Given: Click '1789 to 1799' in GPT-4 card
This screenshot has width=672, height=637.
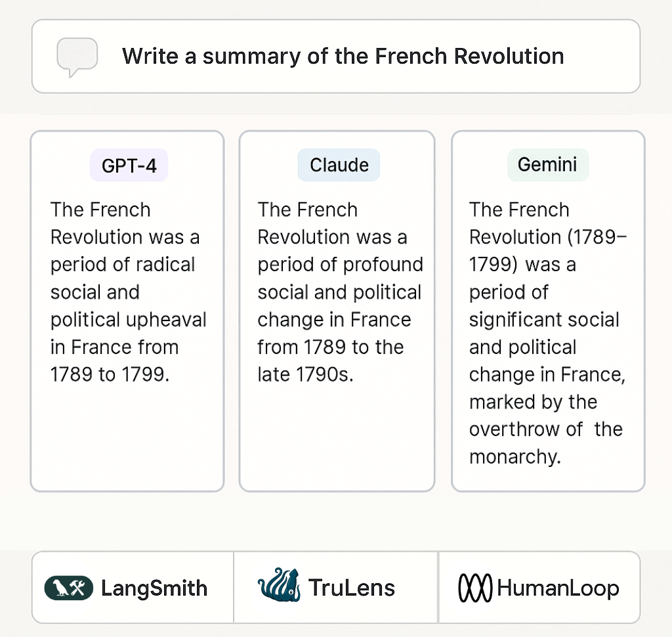Looking at the screenshot, I should coord(110,374).
